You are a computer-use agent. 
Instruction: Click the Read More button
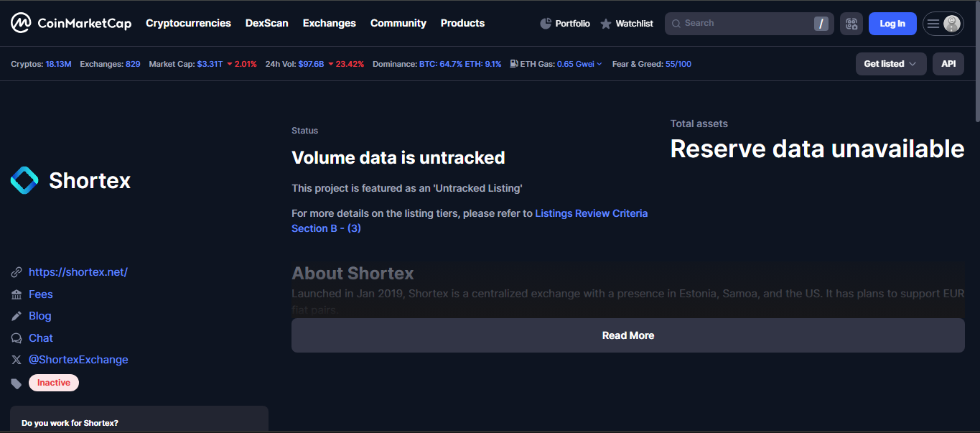point(627,335)
